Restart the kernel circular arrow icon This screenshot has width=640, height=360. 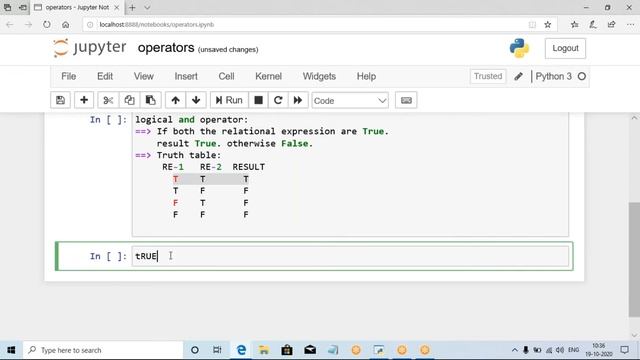[x=278, y=100]
